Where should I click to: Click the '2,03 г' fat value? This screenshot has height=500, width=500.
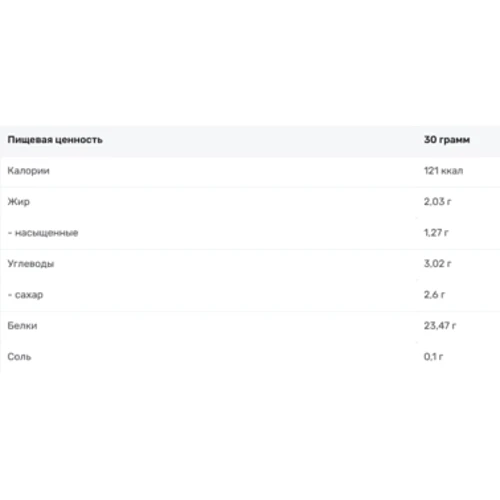[x=437, y=202]
